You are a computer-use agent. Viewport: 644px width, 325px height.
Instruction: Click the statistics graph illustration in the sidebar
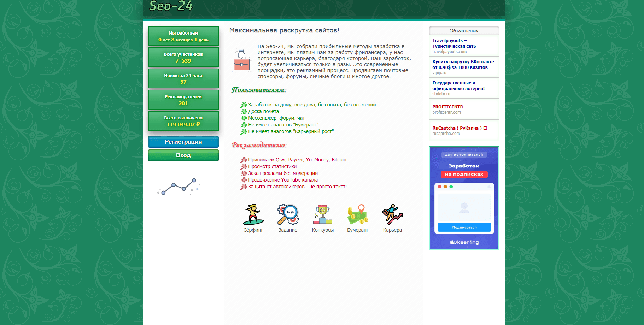(178, 187)
